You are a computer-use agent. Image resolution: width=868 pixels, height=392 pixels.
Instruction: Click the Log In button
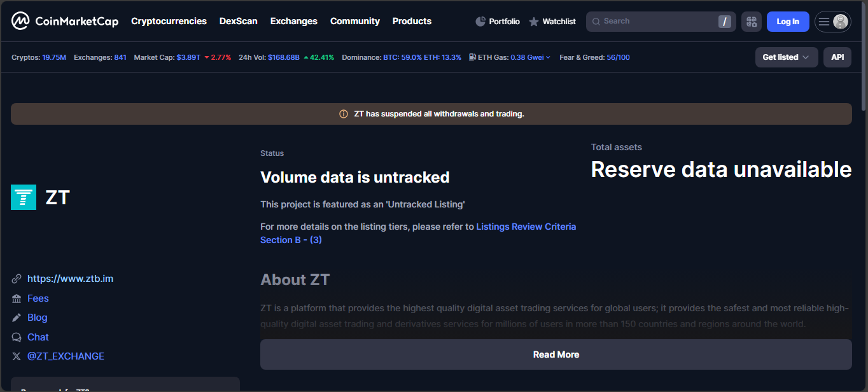787,22
